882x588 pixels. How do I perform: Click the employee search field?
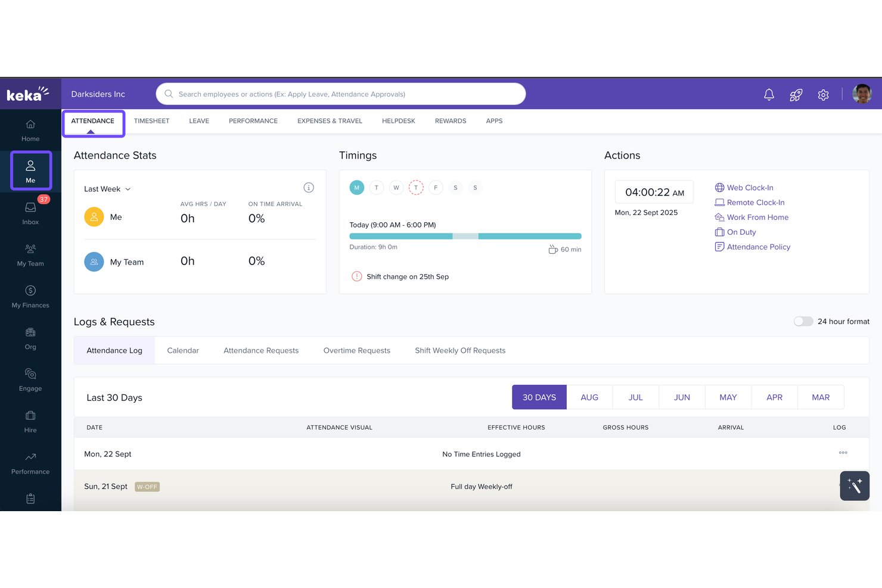pos(341,94)
